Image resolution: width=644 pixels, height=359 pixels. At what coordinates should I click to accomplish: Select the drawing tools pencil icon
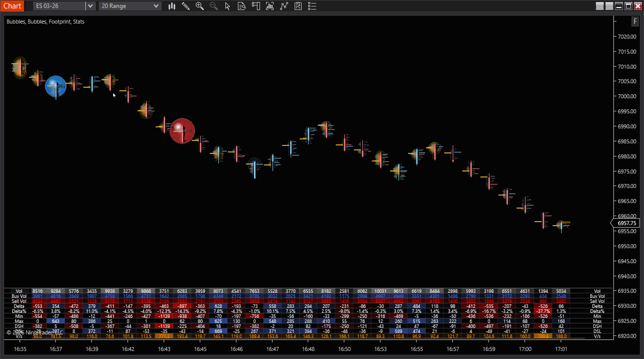[x=186, y=6]
